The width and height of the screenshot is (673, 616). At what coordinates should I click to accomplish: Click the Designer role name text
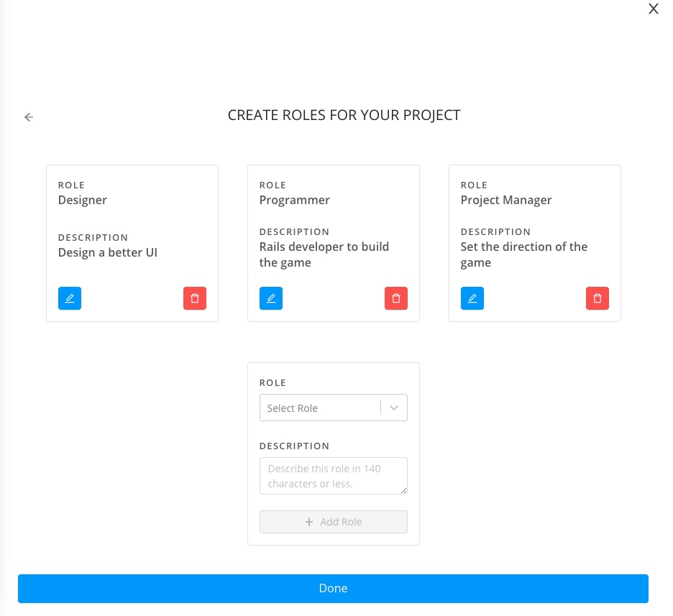pos(83,201)
